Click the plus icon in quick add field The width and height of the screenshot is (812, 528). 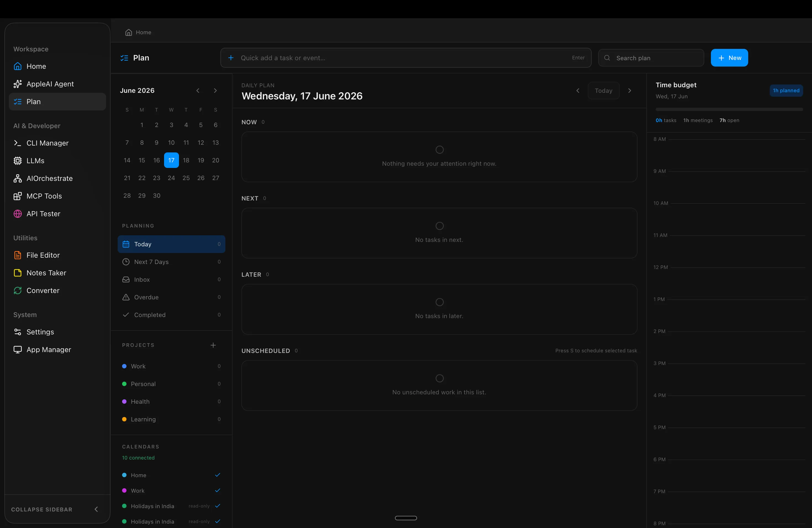231,58
